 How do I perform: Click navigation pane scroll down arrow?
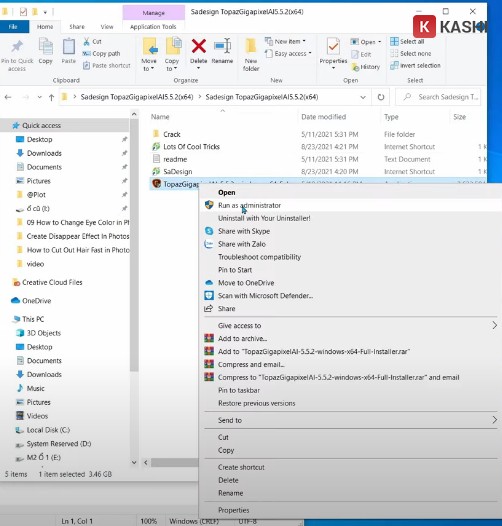coord(134,463)
